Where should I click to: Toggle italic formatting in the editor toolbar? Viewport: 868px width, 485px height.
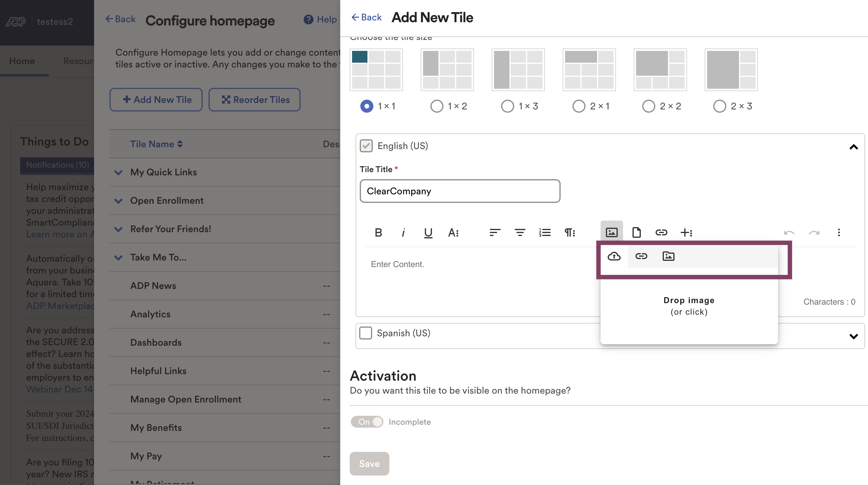coord(403,232)
